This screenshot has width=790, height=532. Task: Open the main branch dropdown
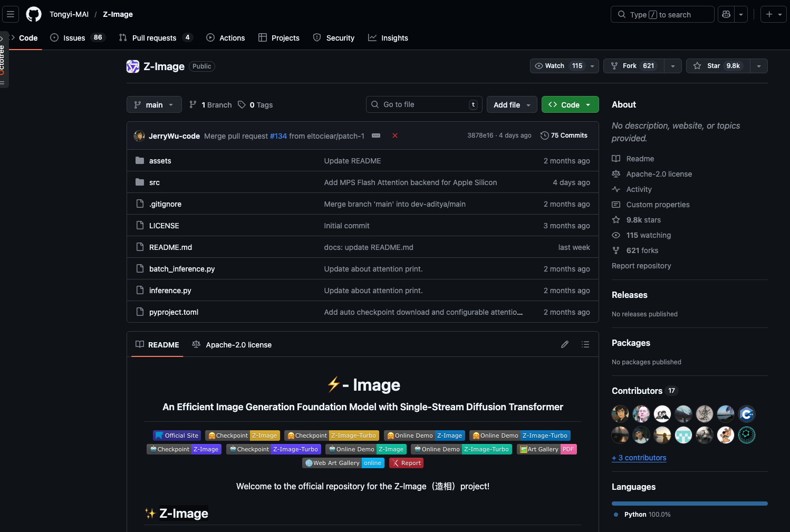[x=154, y=104]
